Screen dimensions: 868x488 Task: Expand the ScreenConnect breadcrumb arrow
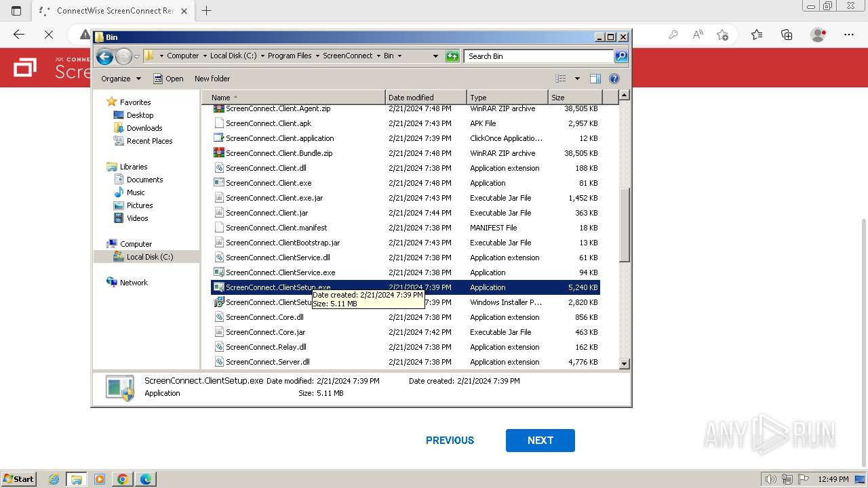(x=378, y=56)
